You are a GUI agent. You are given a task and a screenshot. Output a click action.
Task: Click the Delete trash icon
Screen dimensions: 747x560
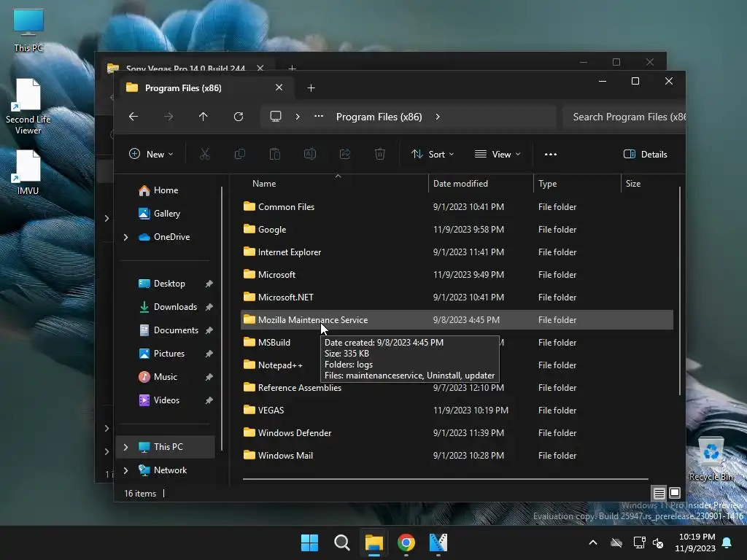pyautogui.click(x=379, y=154)
